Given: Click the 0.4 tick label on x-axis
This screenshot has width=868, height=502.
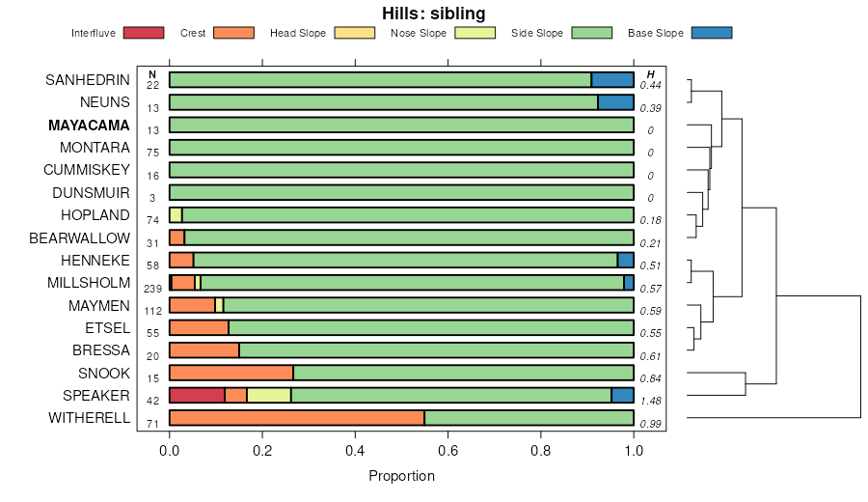Looking at the screenshot, I should (355, 449).
